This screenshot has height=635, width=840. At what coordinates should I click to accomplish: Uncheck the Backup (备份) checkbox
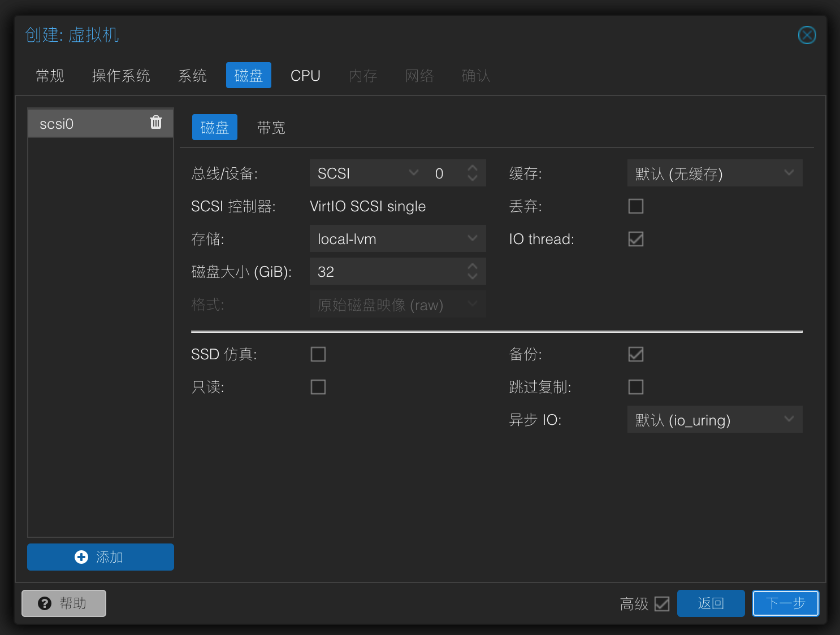click(636, 354)
